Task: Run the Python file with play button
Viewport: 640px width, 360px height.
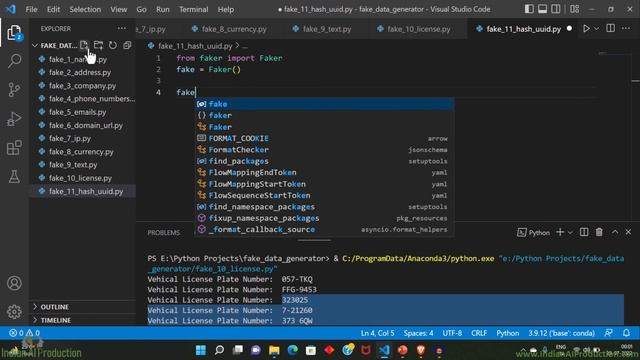Action: (586, 29)
